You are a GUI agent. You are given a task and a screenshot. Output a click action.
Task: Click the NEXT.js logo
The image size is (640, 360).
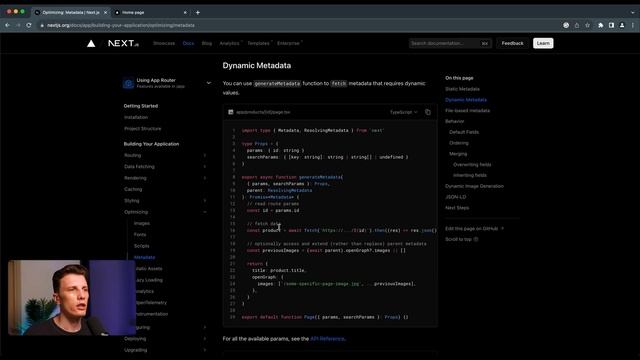pyautogui.click(x=123, y=43)
